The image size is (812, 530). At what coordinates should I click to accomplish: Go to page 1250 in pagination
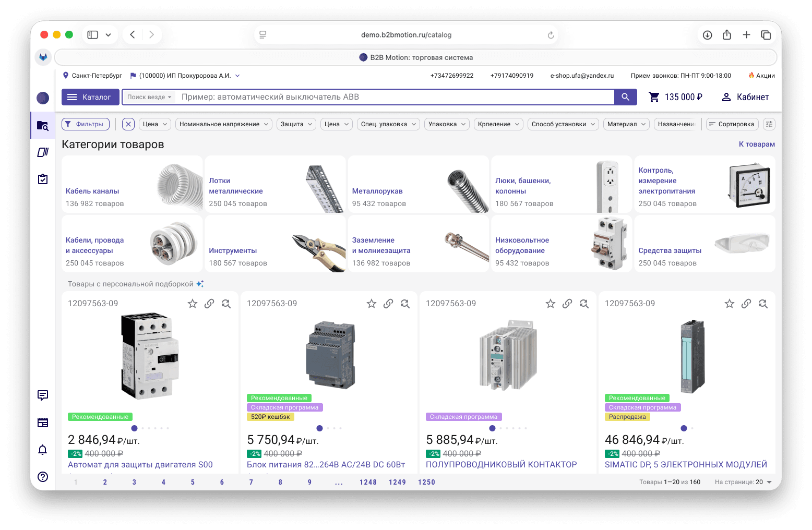pos(426,483)
